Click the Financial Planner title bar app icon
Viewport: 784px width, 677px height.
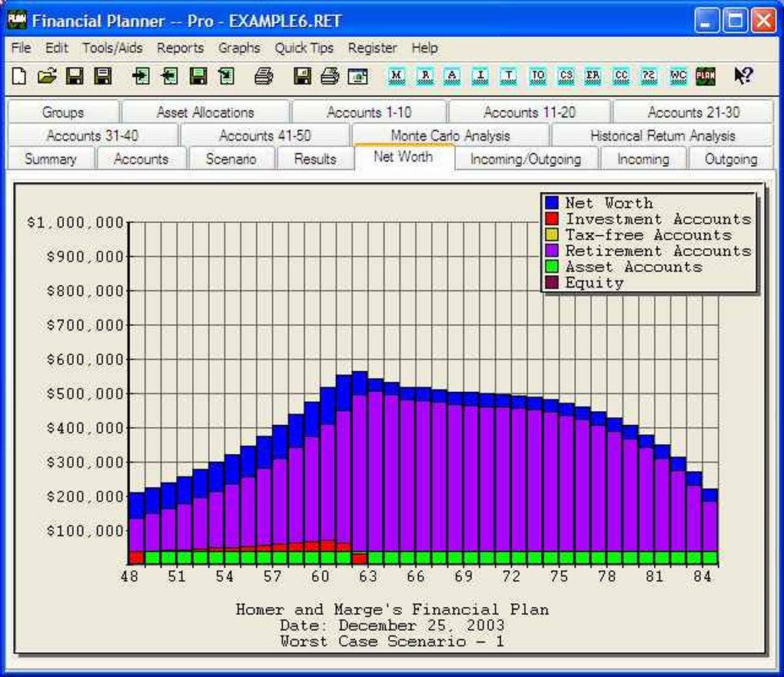tap(16, 20)
